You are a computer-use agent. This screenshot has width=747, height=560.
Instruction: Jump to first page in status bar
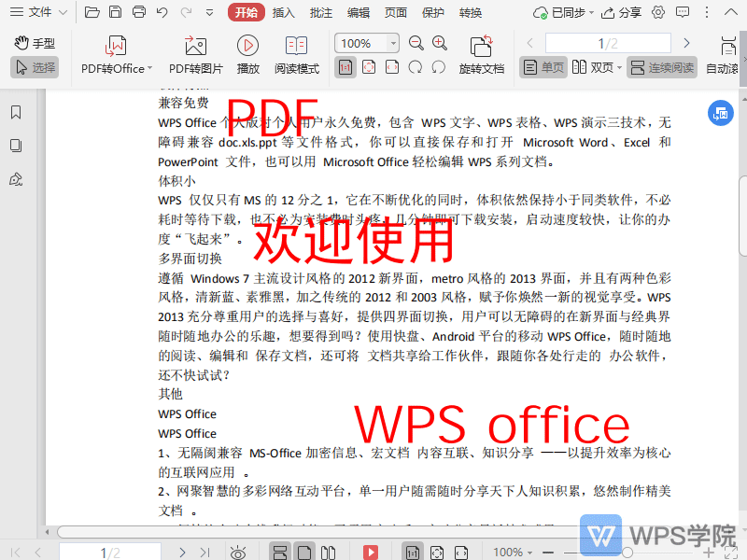pyautogui.click(x=15, y=553)
